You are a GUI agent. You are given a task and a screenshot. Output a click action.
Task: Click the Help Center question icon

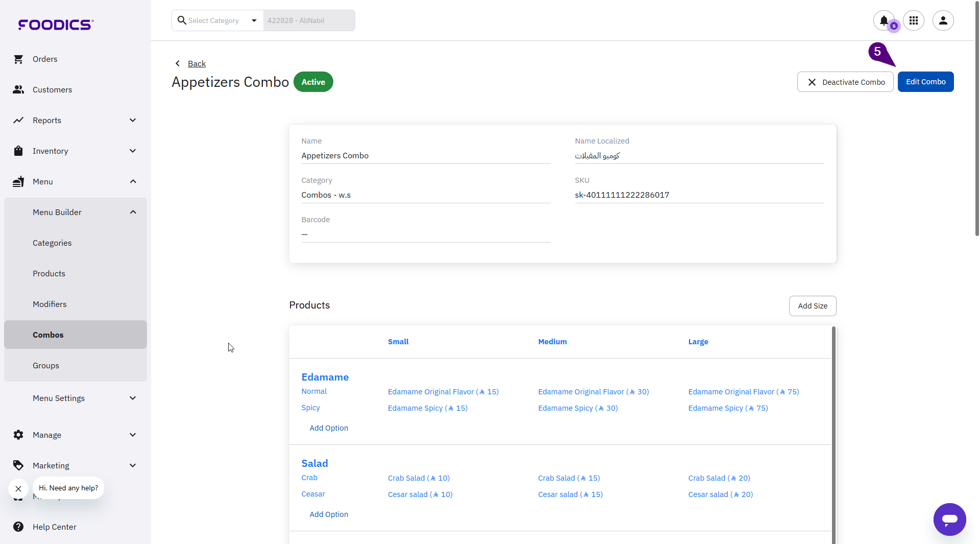18,527
